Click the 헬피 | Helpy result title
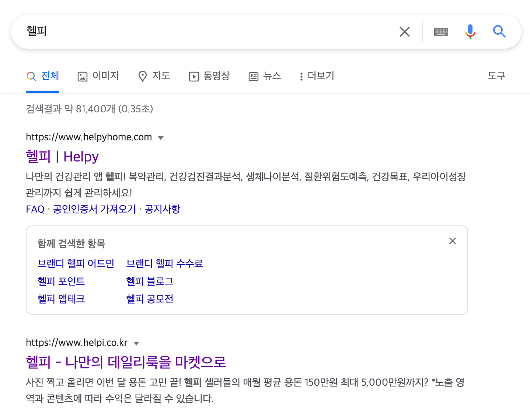 [62, 156]
